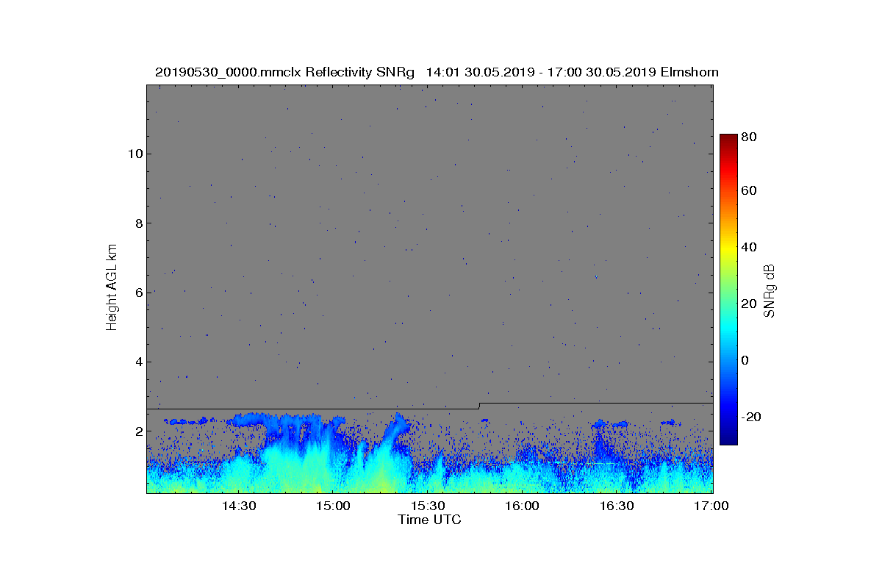The height and width of the screenshot is (588, 882).
Task: Click the plot title text at top
Action: [437, 72]
